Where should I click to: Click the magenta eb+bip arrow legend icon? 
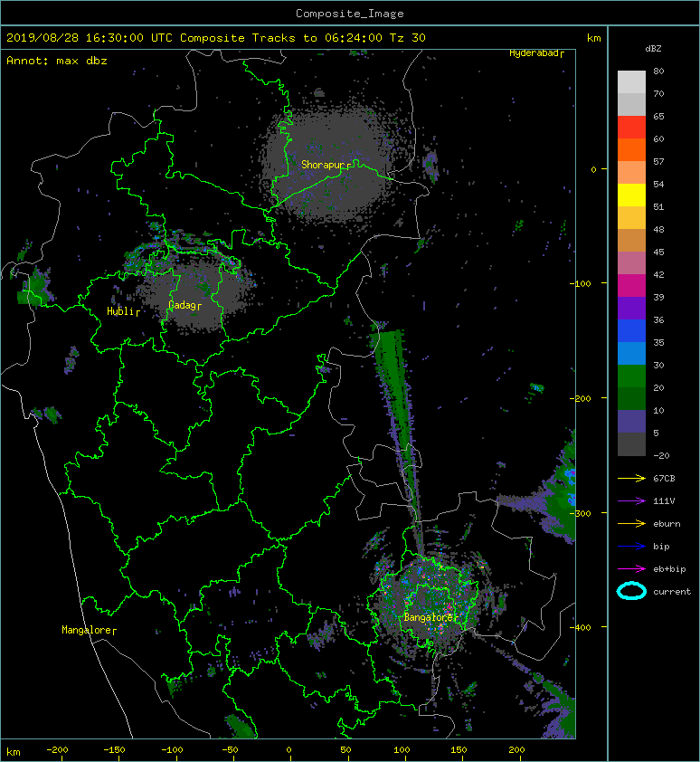click(x=631, y=569)
